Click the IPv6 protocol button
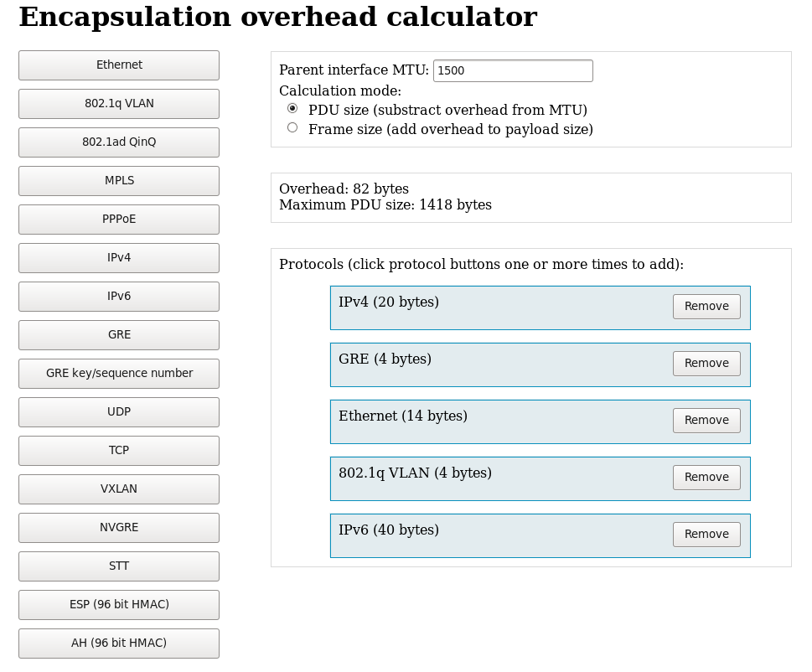The width and height of the screenshot is (812, 672). (119, 297)
